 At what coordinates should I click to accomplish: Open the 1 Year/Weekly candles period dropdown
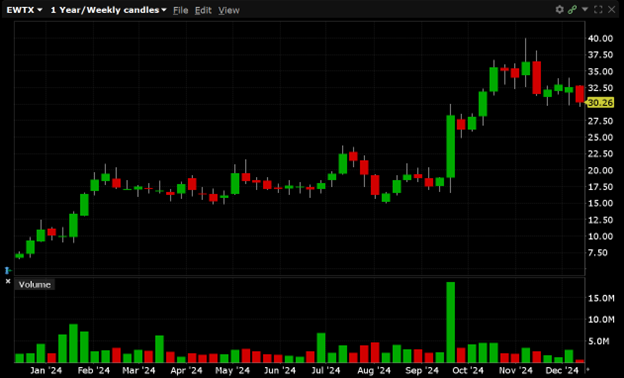[x=108, y=10]
